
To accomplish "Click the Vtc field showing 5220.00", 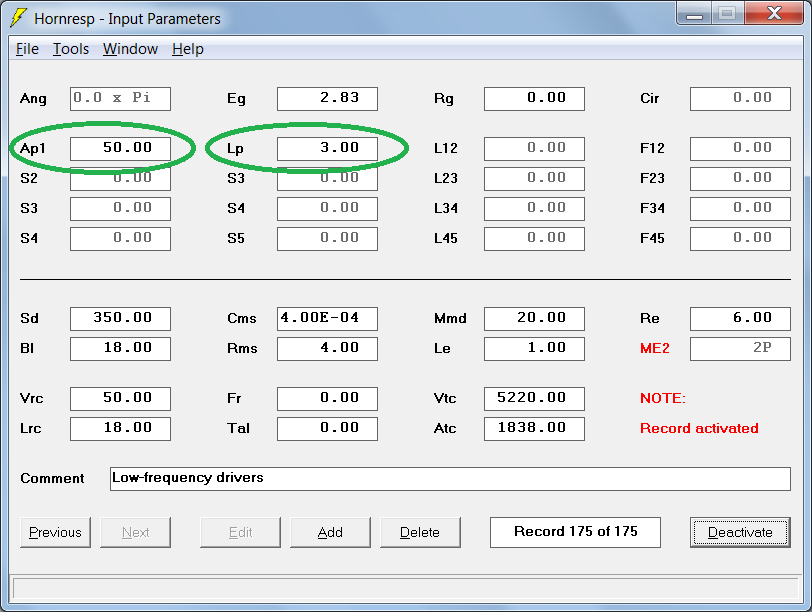I will [x=534, y=399].
